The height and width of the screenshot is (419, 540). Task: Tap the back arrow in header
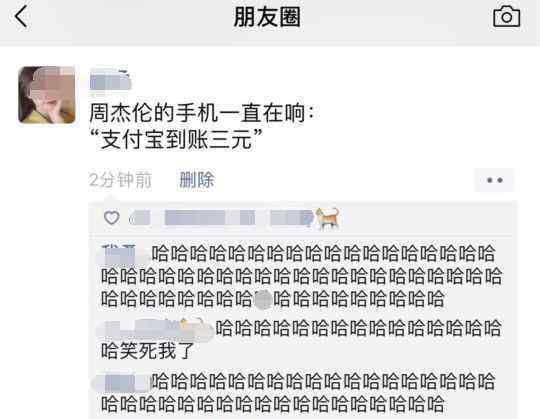[21, 17]
